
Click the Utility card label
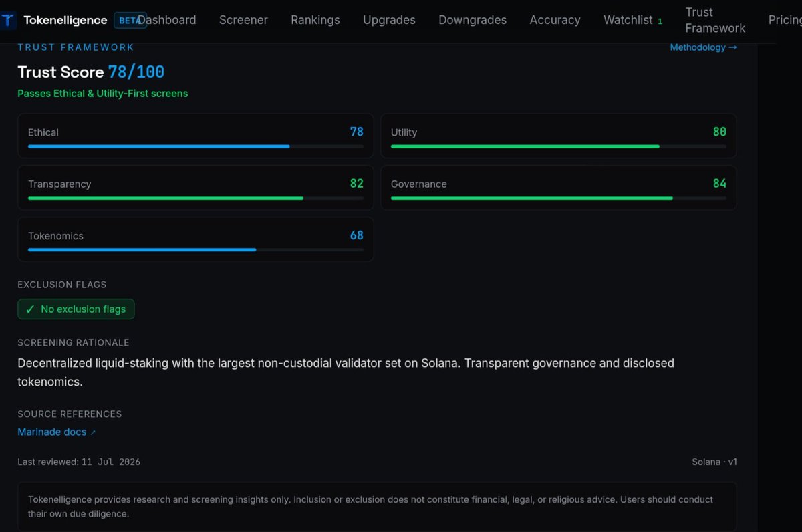(x=404, y=132)
